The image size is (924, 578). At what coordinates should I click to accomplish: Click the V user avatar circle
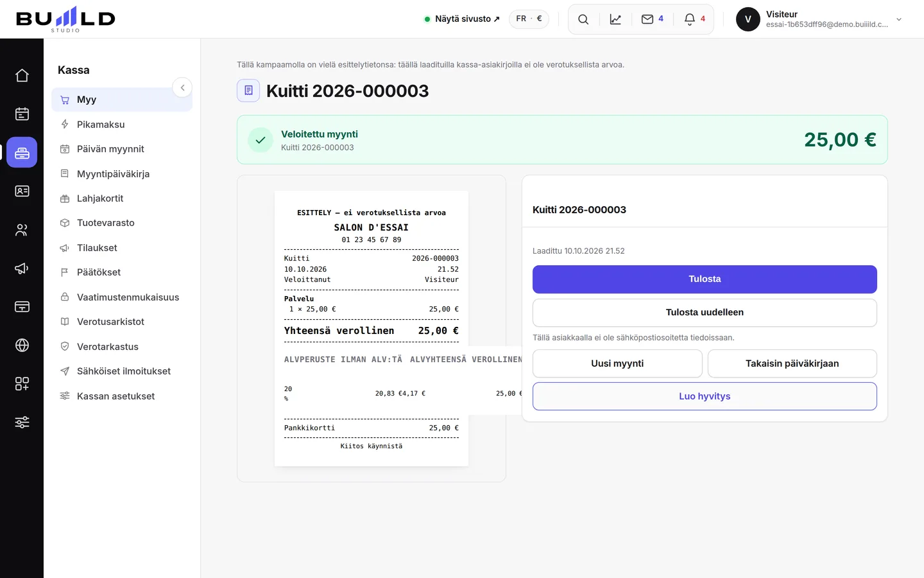click(748, 19)
